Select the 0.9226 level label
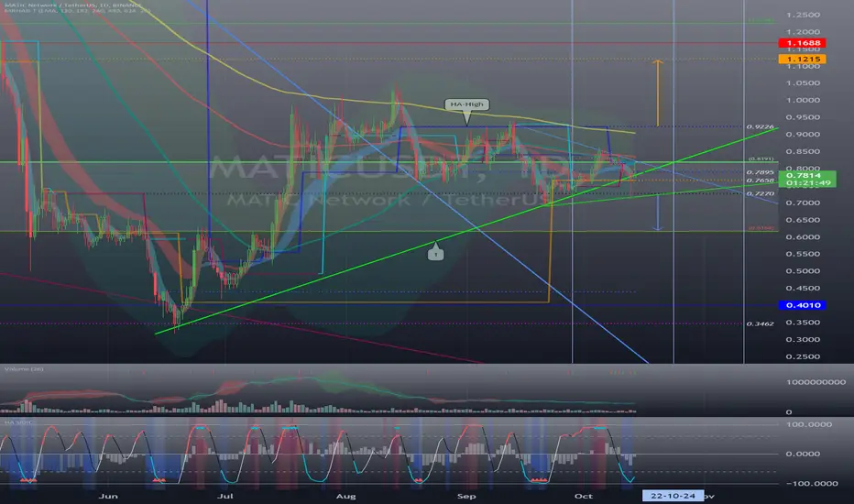 [761, 126]
